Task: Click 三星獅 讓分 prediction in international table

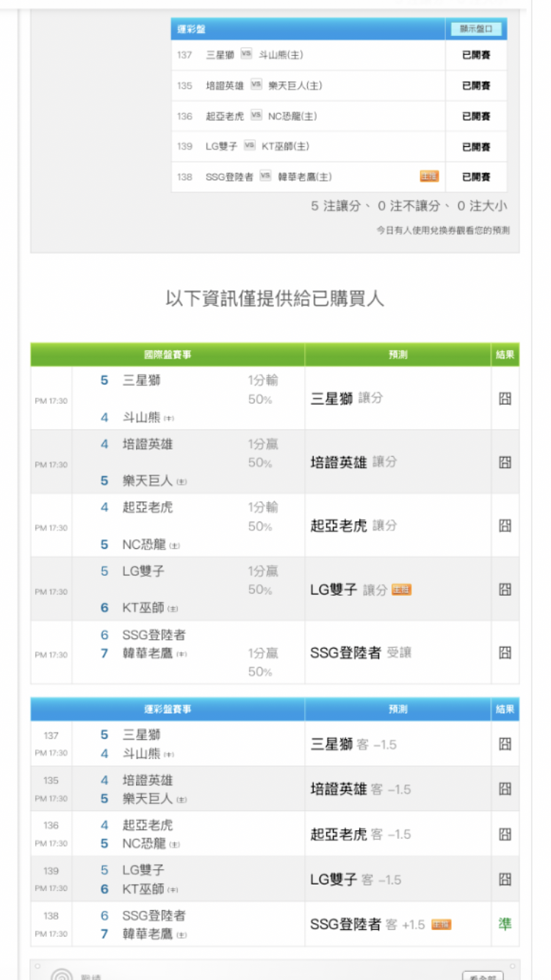Action: (347, 398)
